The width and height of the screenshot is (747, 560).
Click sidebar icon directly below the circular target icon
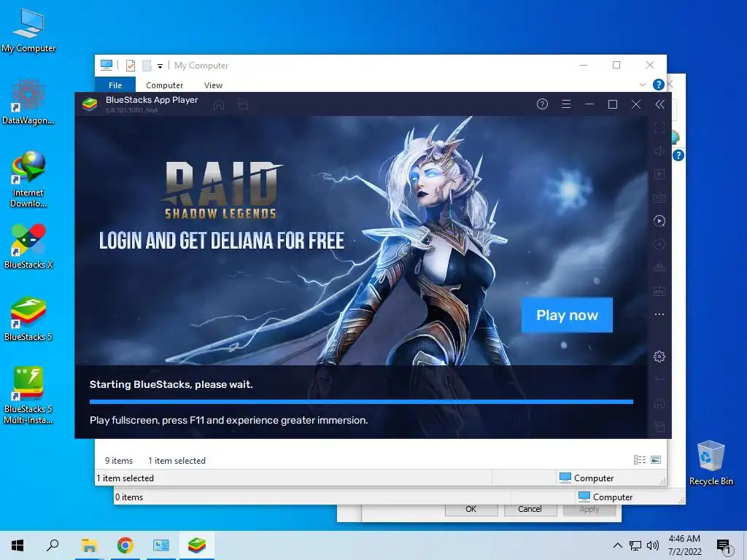(659, 268)
